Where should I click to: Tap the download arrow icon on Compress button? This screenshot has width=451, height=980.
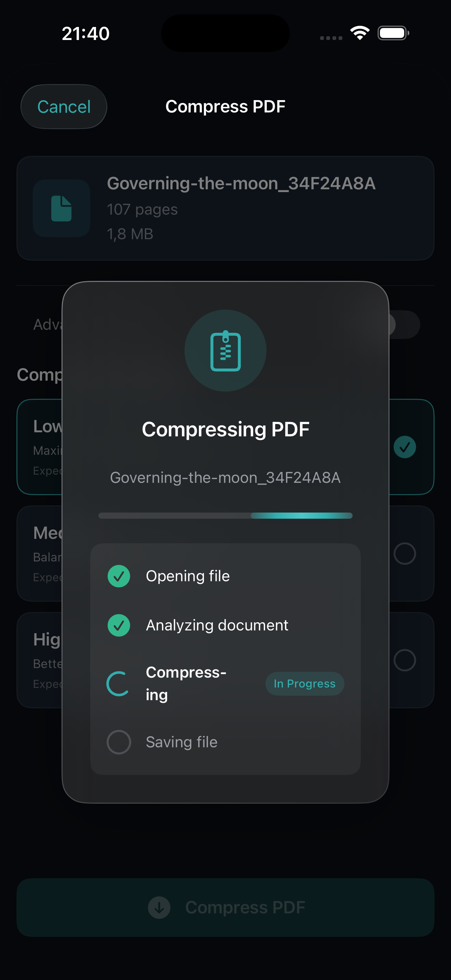[159, 908]
